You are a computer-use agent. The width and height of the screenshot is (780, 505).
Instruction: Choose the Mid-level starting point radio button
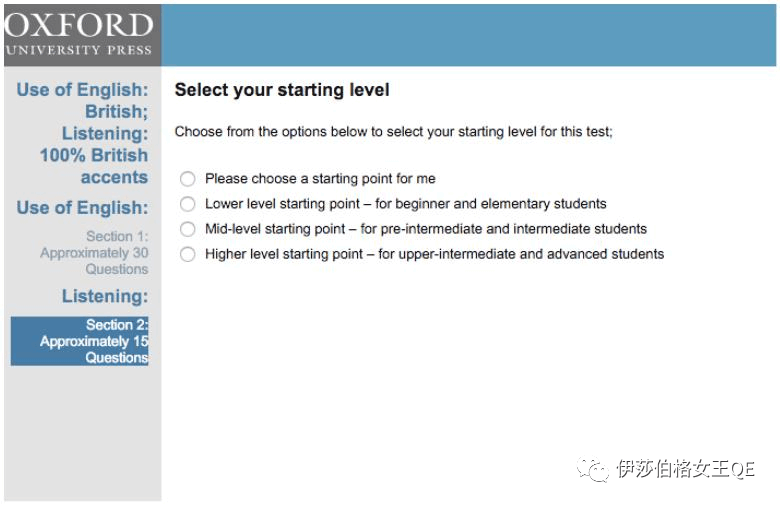[188, 229]
